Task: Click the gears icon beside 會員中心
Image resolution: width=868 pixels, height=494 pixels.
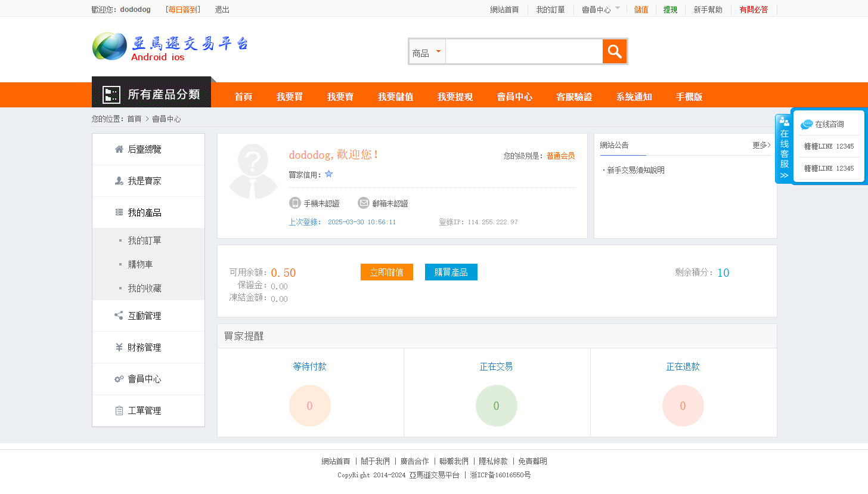Action: [119, 379]
